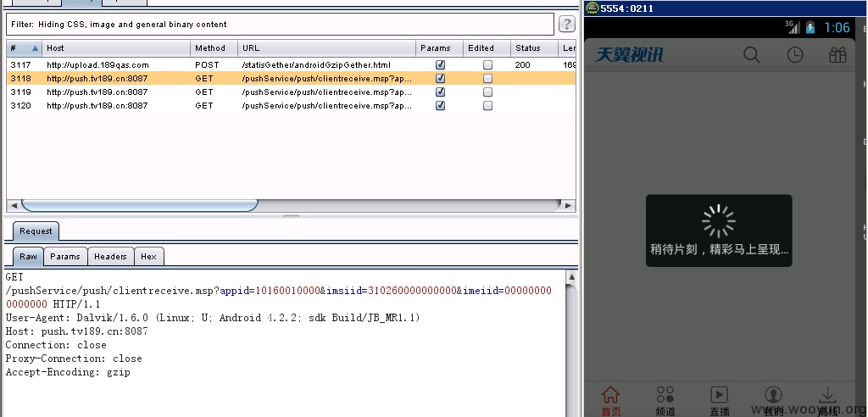Tap the search icon in the phone app
868x417 pixels.
(x=751, y=55)
